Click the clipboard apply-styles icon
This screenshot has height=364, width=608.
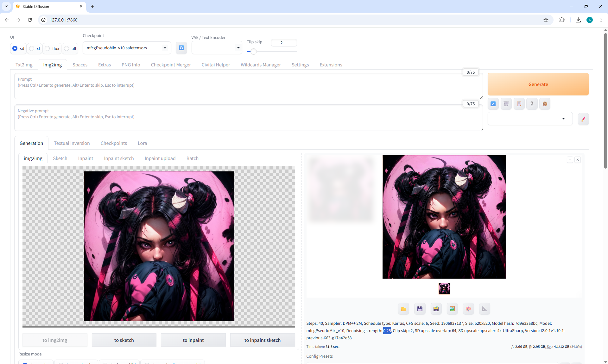(519, 104)
